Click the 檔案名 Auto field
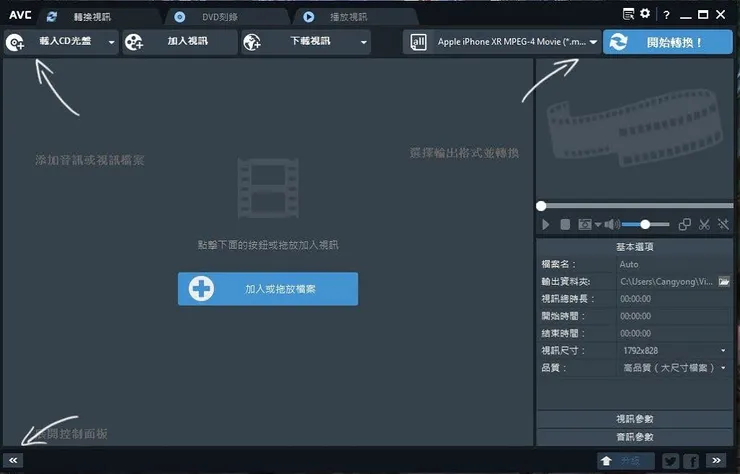Screen dimensions: 740x474 [x=674, y=264]
